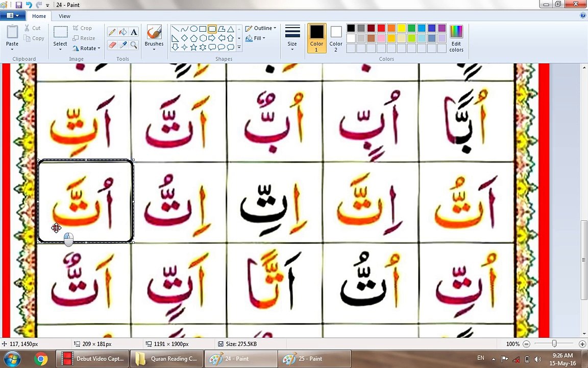Viewport: 588px width, 368px height.
Task: Click the vertical scrollbar thumb
Action: click(x=584, y=259)
